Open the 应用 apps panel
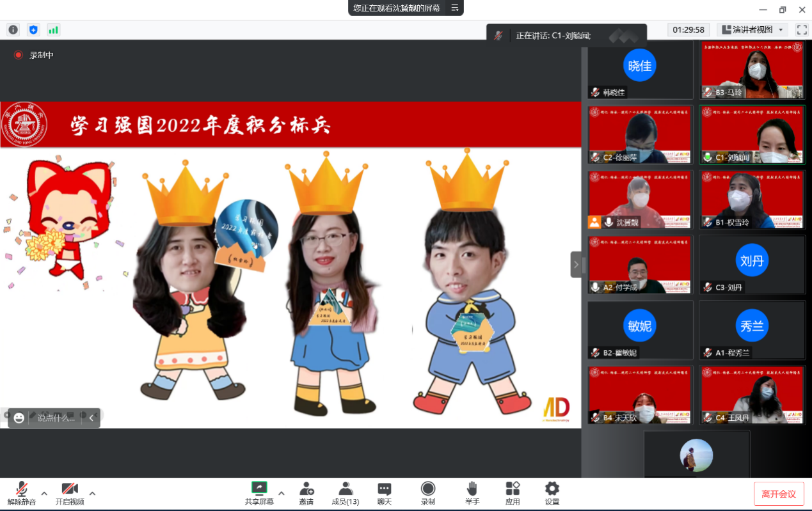The height and width of the screenshot is (511, 812). 513,493
